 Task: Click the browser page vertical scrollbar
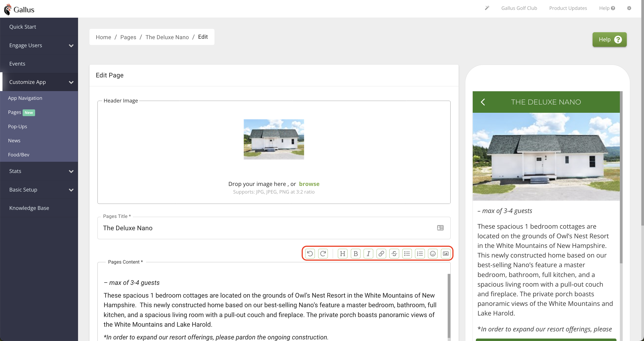[642, 113]
